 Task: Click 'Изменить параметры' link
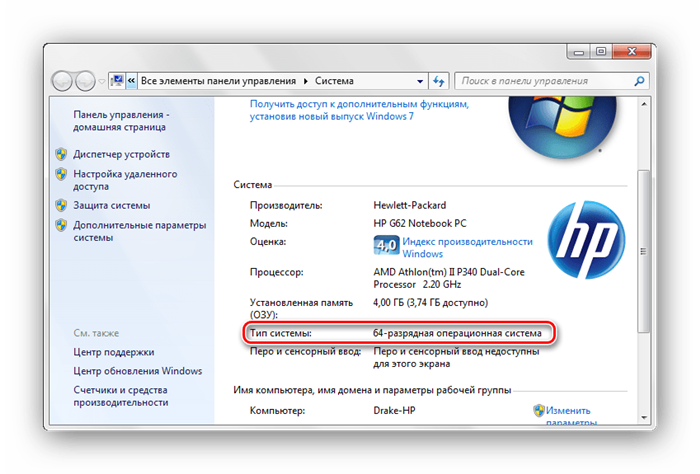[x=571, y=416]
